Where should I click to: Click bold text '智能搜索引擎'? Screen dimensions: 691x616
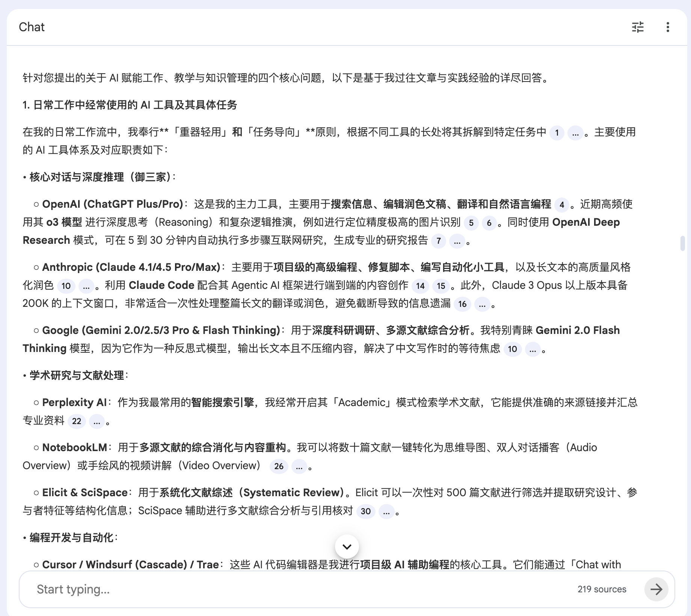point(223,402)
